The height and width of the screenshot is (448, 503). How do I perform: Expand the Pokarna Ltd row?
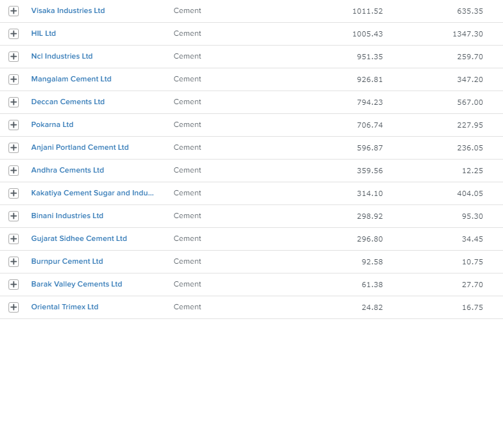14,125
